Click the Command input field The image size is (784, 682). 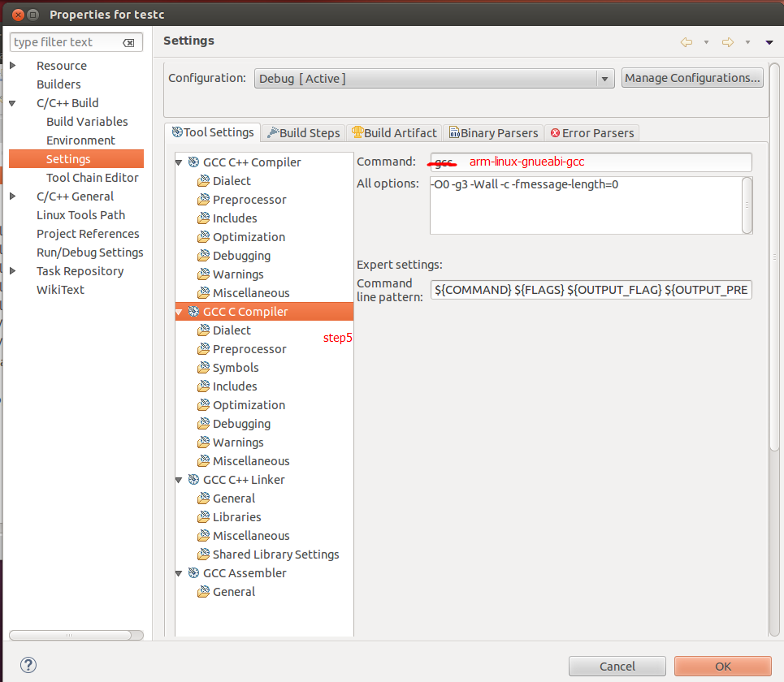click(x=591, y=162)
